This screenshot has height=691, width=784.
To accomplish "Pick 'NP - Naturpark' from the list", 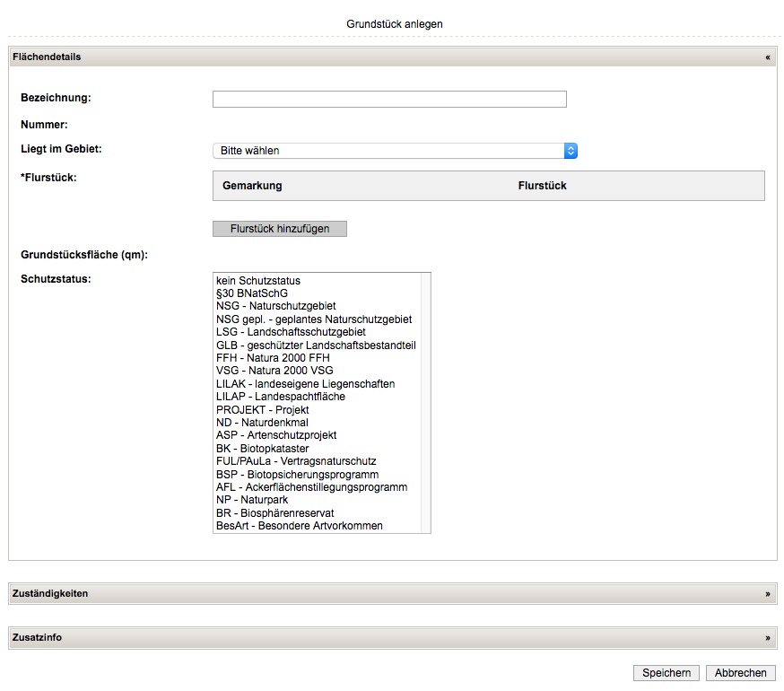I will pos(252,500).
